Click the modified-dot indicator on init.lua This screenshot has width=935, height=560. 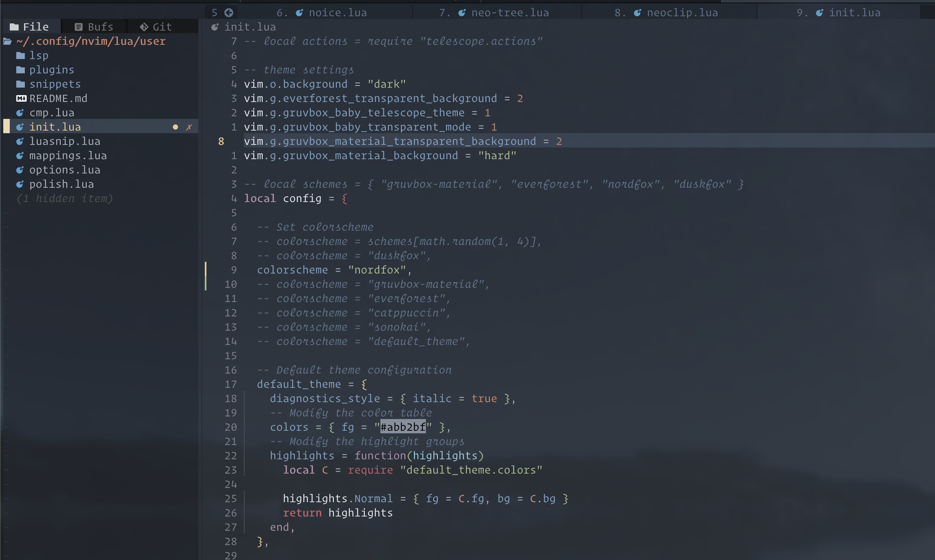pos(175,127)
